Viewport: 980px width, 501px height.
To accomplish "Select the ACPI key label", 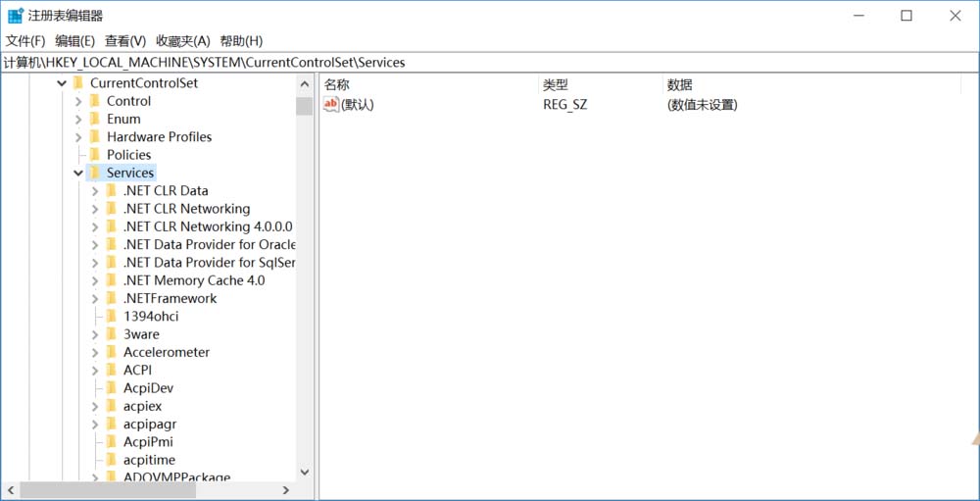I will 137,371.
